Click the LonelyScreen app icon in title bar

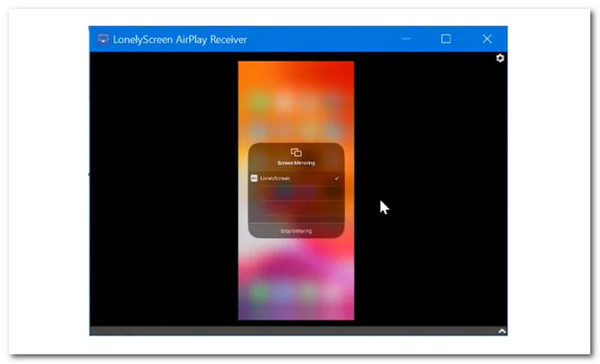(103, 40)
